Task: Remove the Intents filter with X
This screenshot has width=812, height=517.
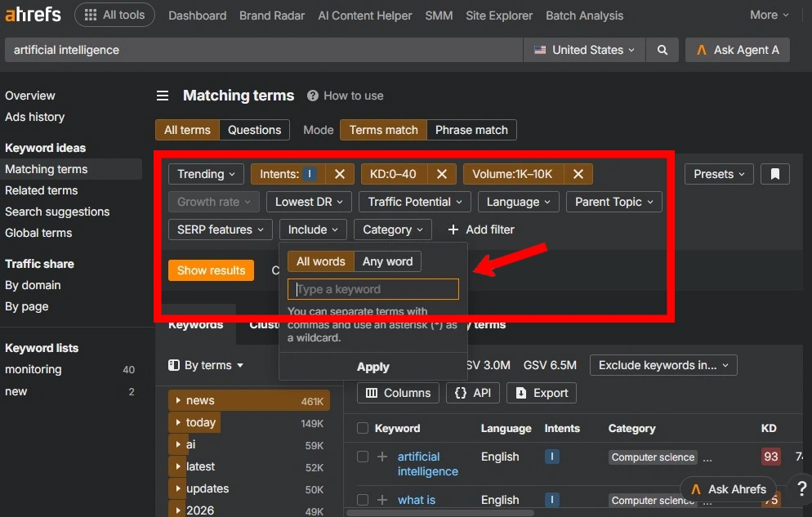Action: (340, 175)
